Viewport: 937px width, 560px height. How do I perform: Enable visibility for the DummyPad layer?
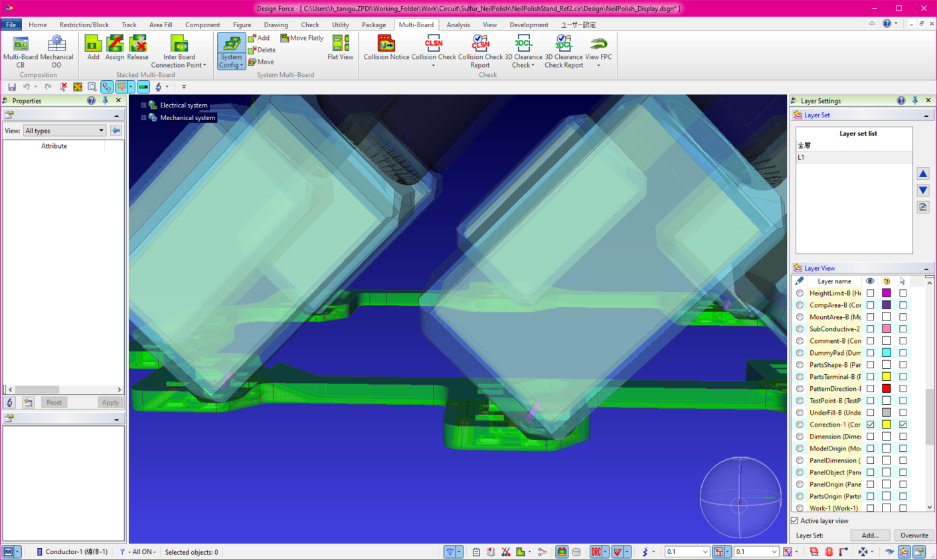[870, 353]
